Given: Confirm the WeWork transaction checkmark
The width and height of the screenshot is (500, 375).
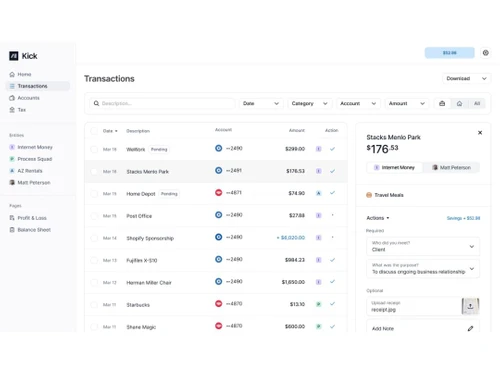Looking at the screenshot, I should tap(332, 149).
